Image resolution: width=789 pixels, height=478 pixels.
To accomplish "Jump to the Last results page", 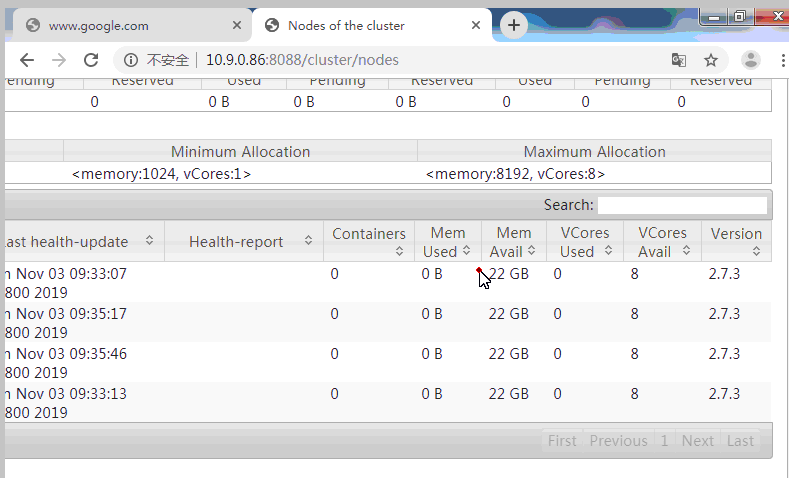I will tap(740, 441).
